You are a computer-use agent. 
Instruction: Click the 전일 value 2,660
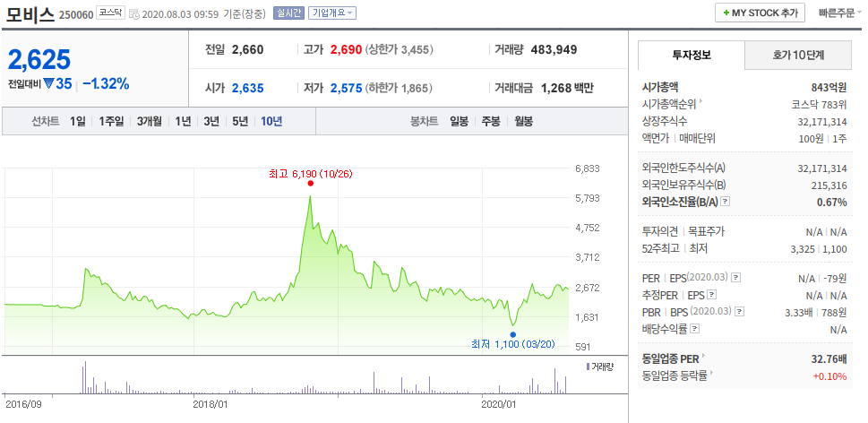click(248, 50)
